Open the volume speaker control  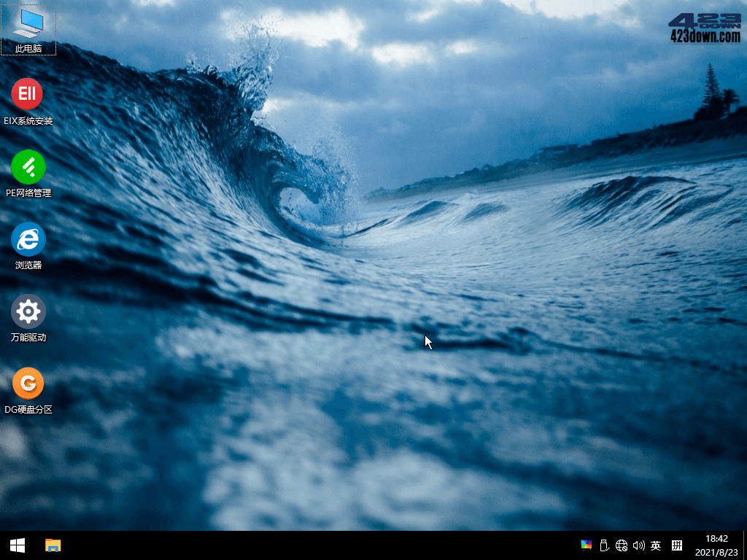coord(638,545)
